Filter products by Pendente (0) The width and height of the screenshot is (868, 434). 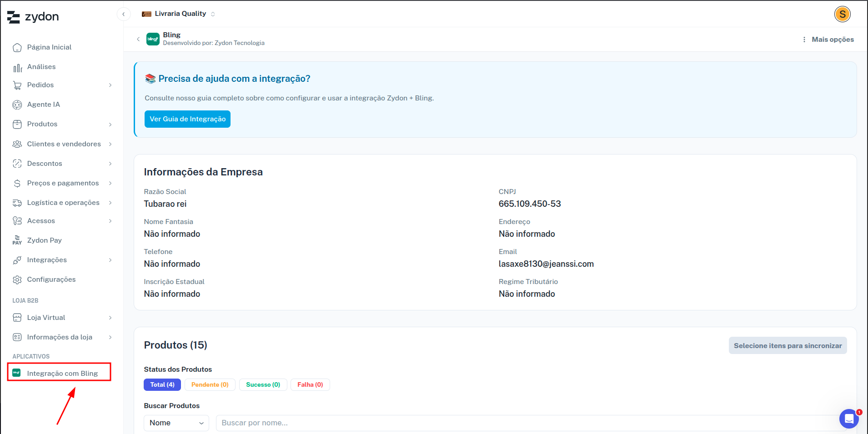[x=210, y=385]
